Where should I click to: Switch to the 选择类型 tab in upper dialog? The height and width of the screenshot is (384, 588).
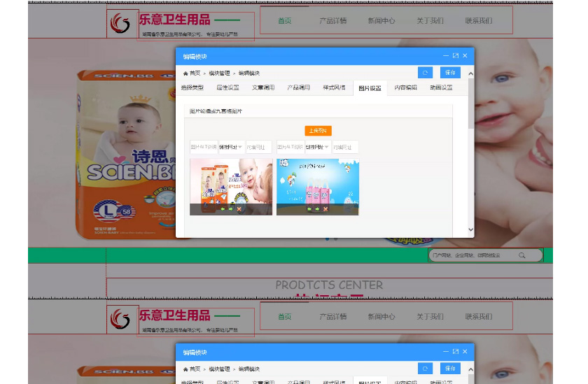pos(192,87)
